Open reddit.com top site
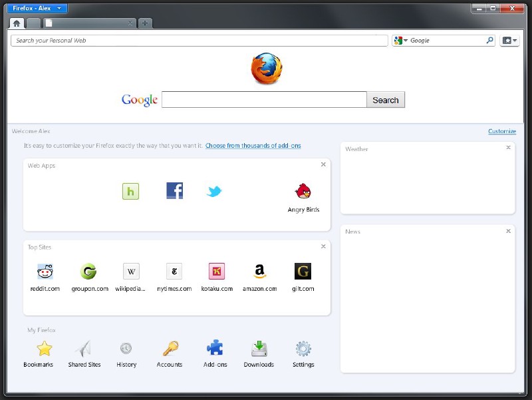This screenshot has width=532, height=400. coord(45,278)
